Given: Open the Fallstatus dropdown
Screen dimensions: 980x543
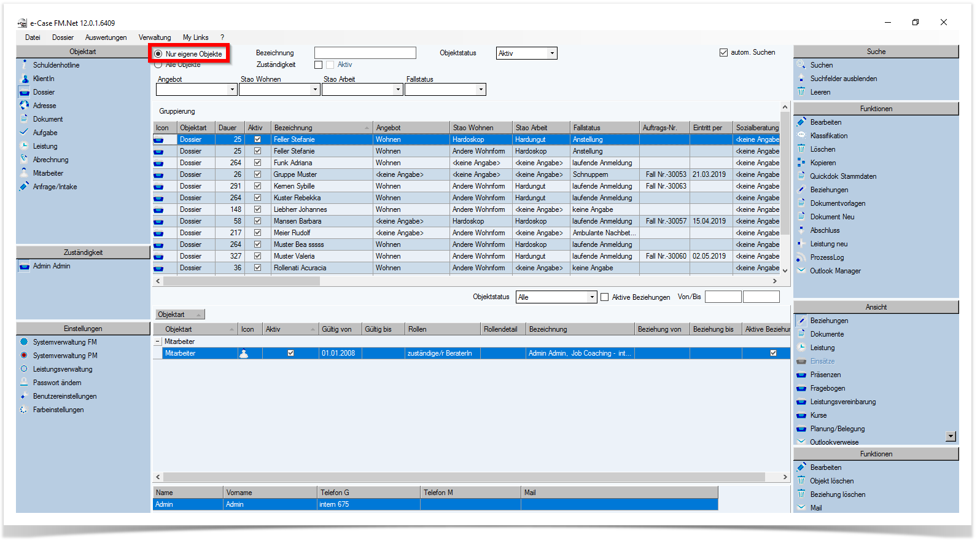Looking at the screenshot, I should (481, 90).
